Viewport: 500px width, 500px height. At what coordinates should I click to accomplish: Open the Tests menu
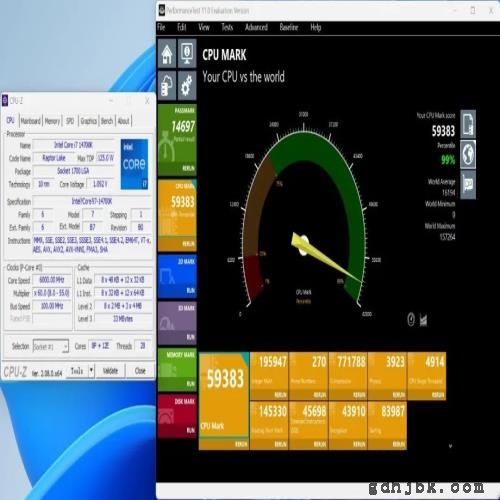click(x=227, y=27)
